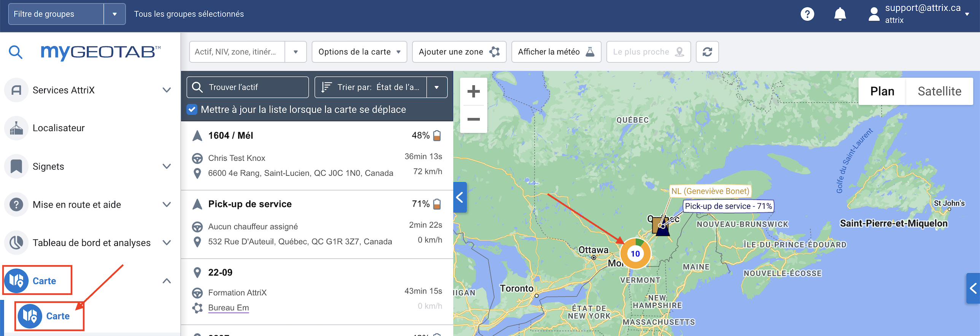Image resolution: width=980 pixels, height=336 pixels.
Task: Open the Options de la carte dropdown
Action: [359, 52]
